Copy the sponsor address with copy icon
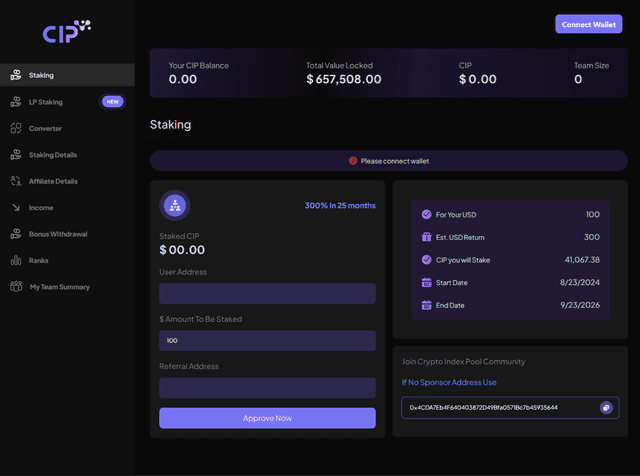Screen dimensions: 640x476 point(606,408)
